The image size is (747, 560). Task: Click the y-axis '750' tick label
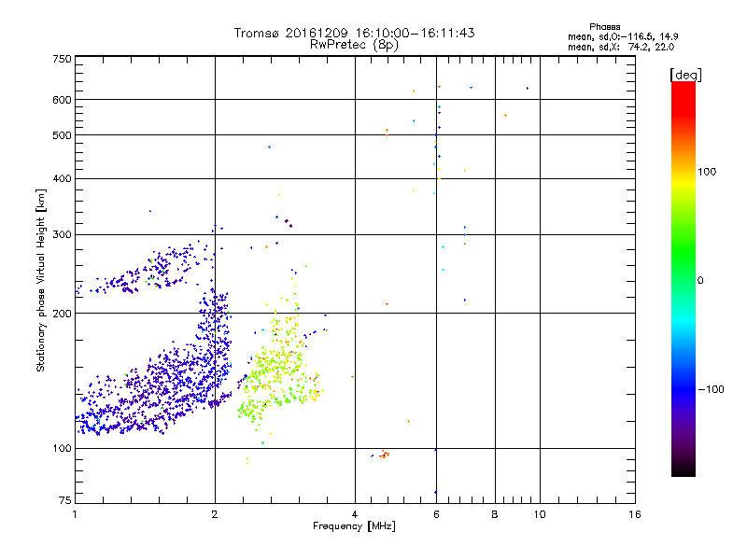62,59
